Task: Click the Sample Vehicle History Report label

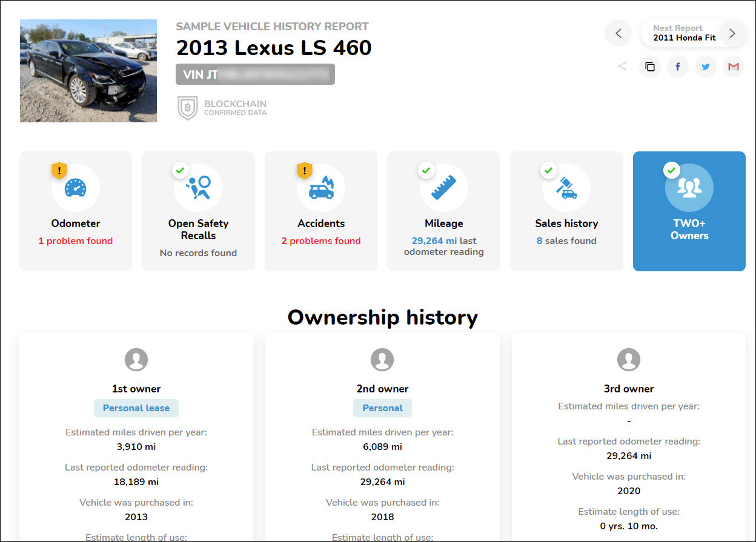Action: point(272,27)
